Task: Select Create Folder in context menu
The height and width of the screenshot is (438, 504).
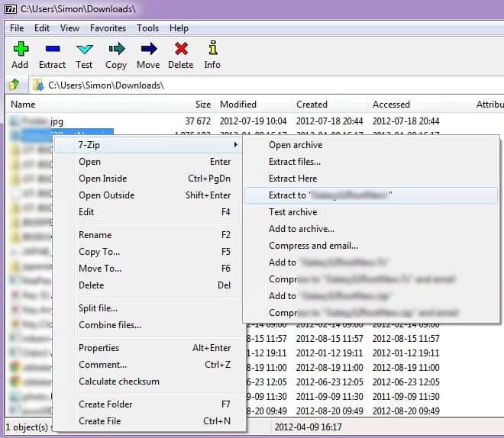Action: tap(147, 404)
